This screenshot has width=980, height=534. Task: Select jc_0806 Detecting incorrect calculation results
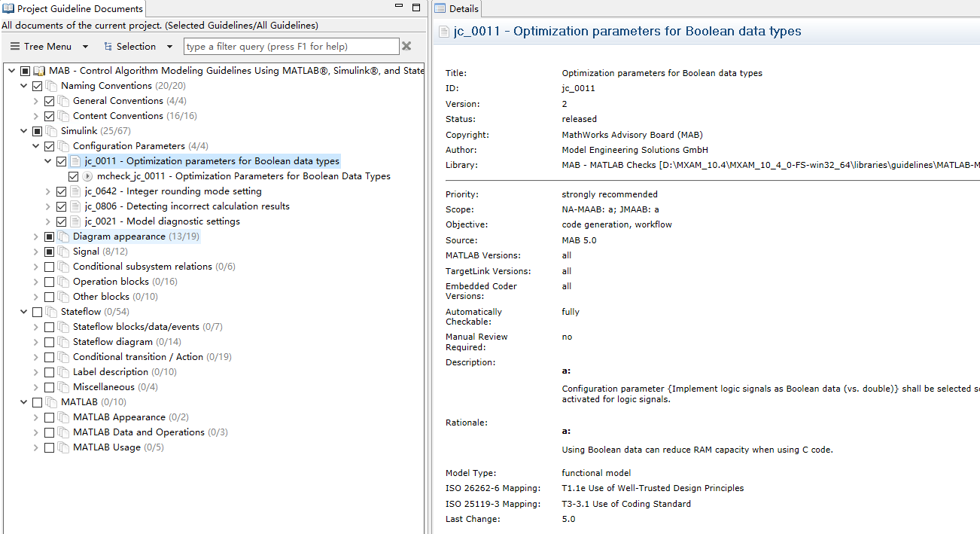pos(187,206)
